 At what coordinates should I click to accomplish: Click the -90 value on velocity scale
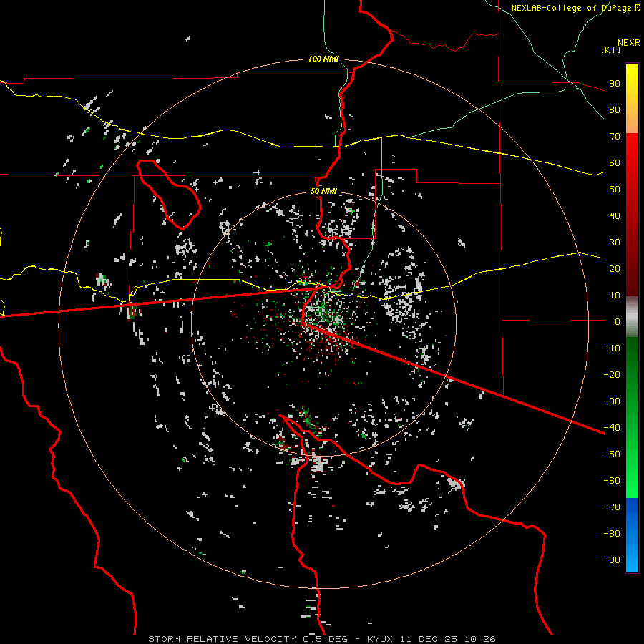tap(612, 560)
